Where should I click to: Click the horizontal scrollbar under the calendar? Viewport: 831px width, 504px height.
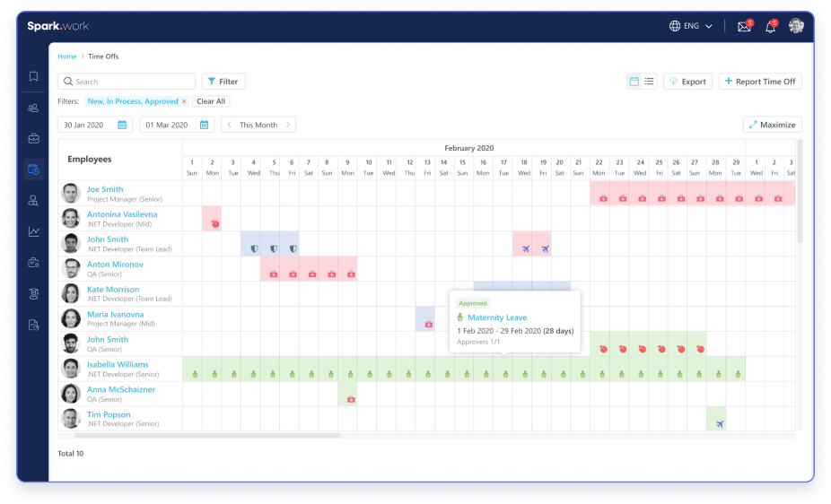(x=206, y=436)
